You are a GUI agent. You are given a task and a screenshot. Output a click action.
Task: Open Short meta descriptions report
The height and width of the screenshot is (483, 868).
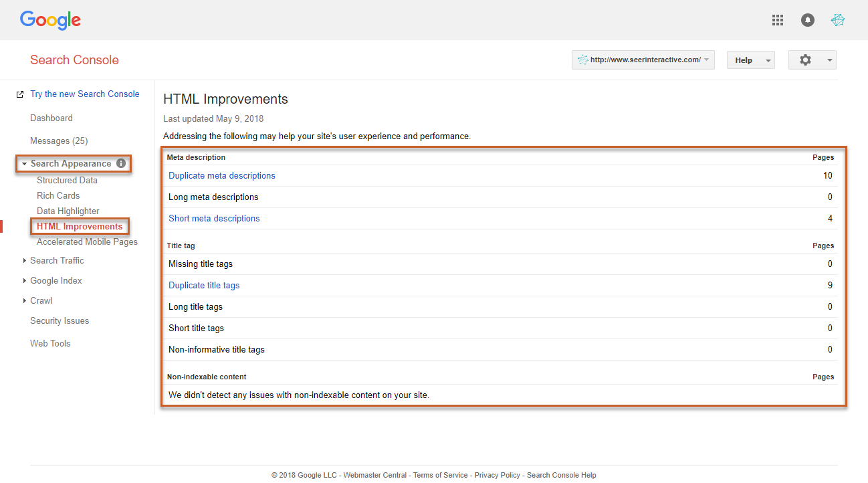coord(214,218)
